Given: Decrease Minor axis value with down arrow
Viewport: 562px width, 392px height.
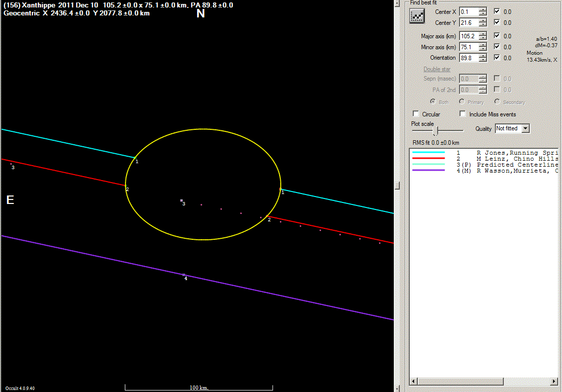Looking at the screenshot, I should (482, 49).
